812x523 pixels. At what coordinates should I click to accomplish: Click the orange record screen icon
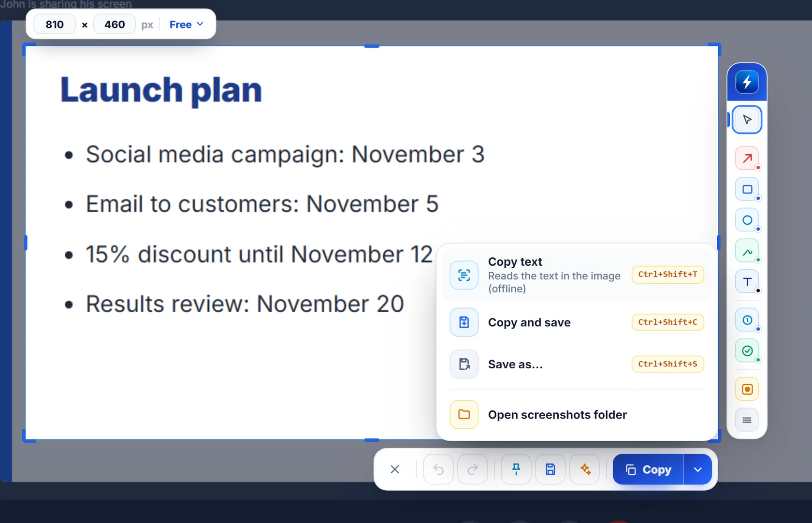[x=747, y=389]
